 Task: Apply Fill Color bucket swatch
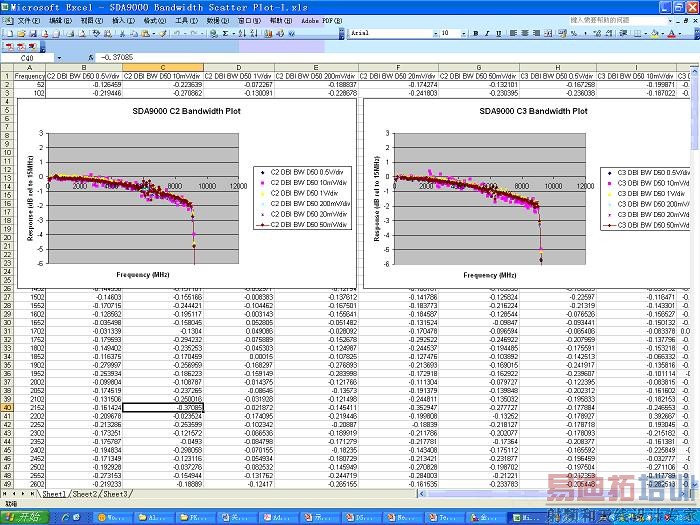click(655, 33)
